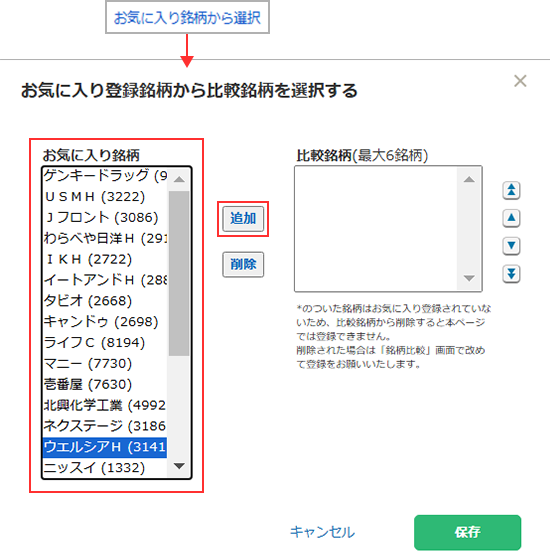Select タビオ (2668) entry

[105, 301]
